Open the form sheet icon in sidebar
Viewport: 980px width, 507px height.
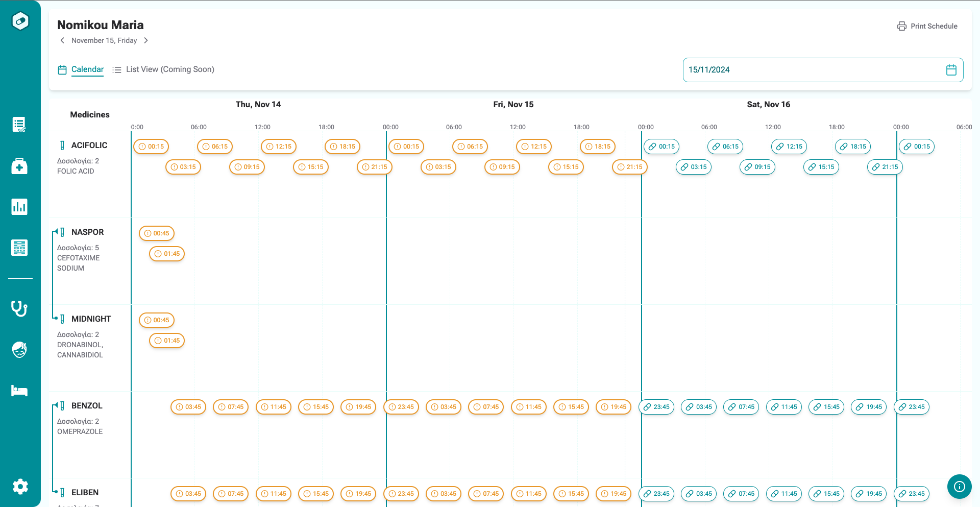(x=19, y=248)
